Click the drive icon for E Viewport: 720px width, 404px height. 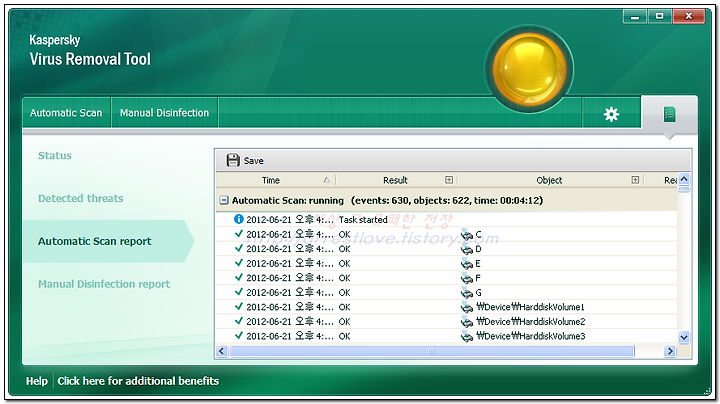[467, 264]
